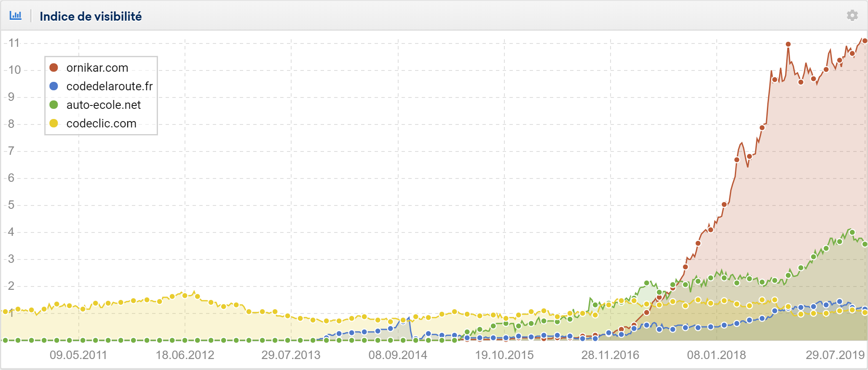Screen dimensions: 868x370
Task: Click the 19.10.2015 date label
Action: click(x=504, y=355)
